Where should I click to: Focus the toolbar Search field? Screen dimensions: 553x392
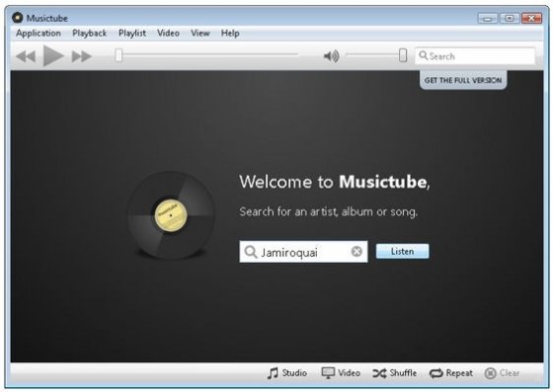pos(475,55)
